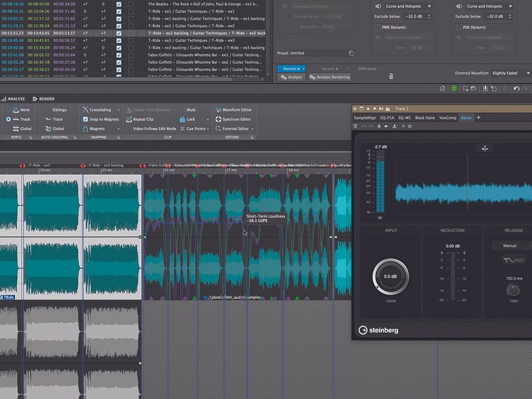This screenshot has height=399, width=532.
Task: Click the previous plugin up arrow
Action: click(x=368, y=109)
